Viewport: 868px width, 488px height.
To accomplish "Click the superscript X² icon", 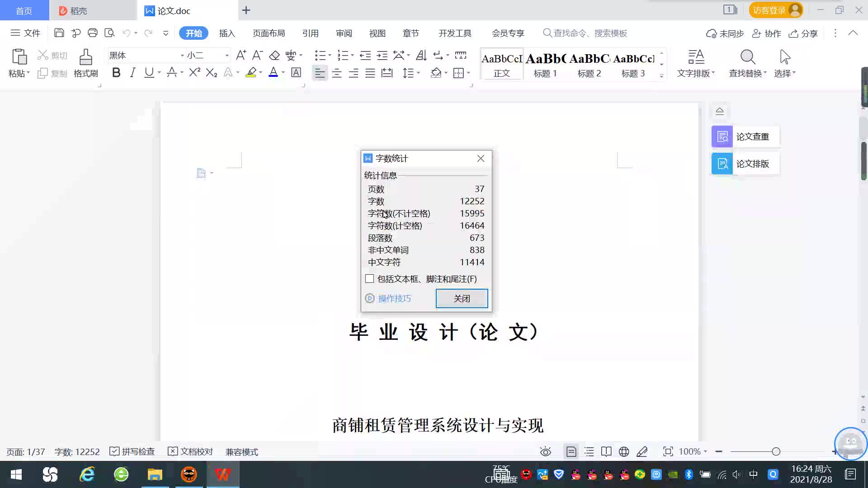I will tap(194, 73).
